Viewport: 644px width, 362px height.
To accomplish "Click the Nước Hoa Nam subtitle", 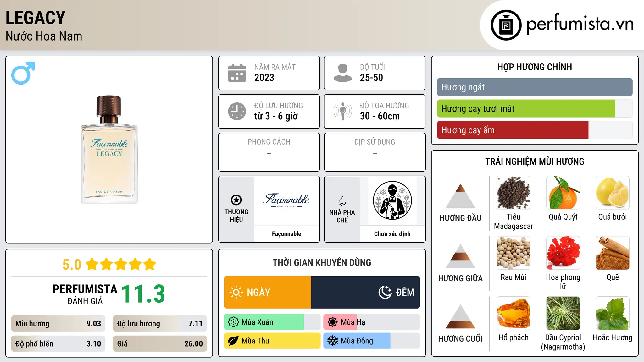I will (44, 36).
